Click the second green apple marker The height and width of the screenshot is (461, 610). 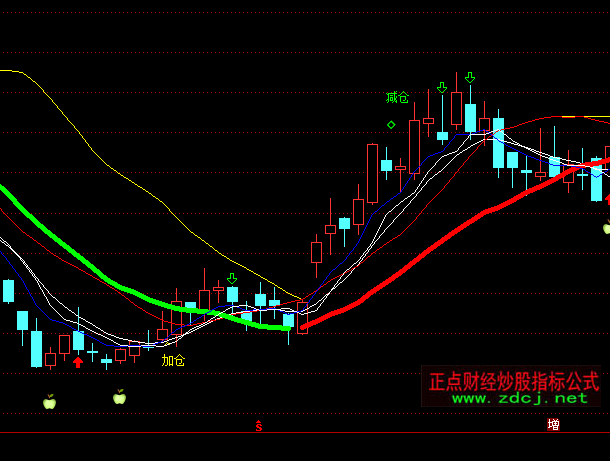click(x=120, y=397)
